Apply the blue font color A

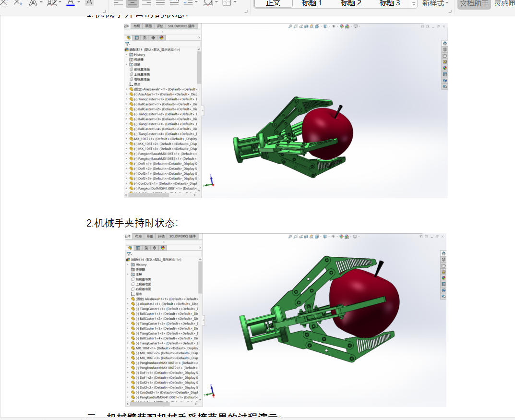coord(70,2)
